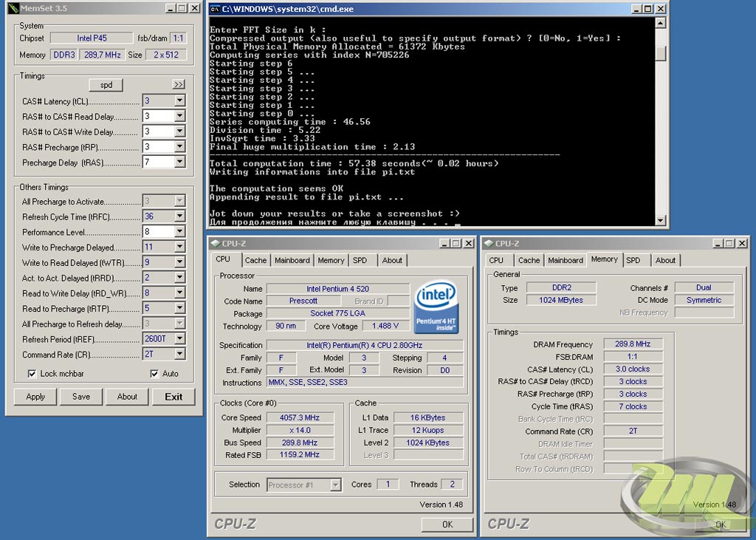Click the Channels # value Dual
Viewport: 756px width, 540px height.
[x=704, y=287]
